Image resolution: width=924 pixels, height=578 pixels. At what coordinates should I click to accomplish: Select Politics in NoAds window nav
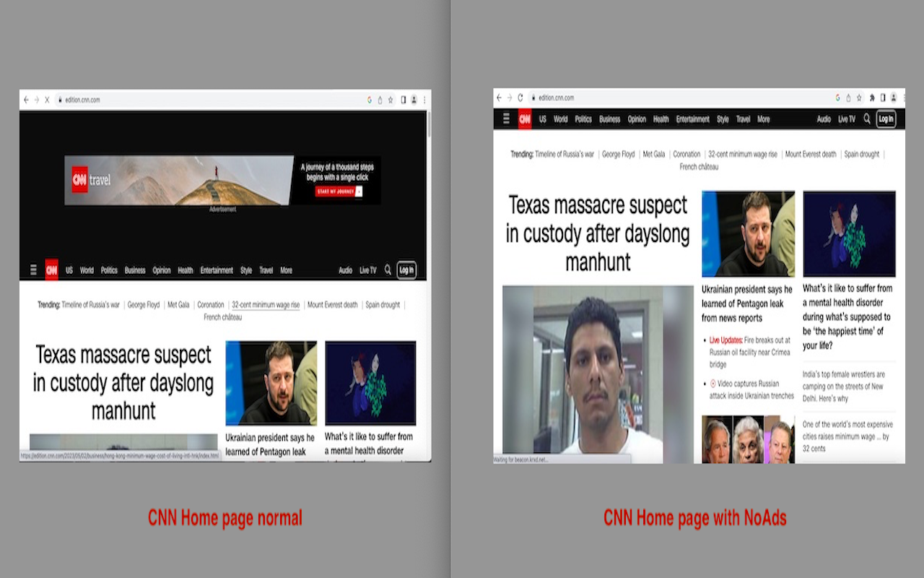pyautogui.click(x=583, y=119)
